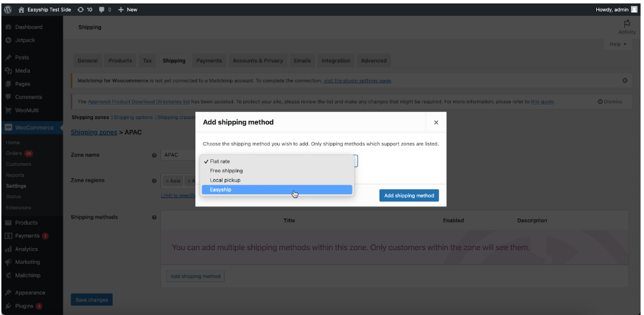644x315 pixels.
Task: Open the Customers submenu item
Action: pyautogui.click(x=18, y=164)
